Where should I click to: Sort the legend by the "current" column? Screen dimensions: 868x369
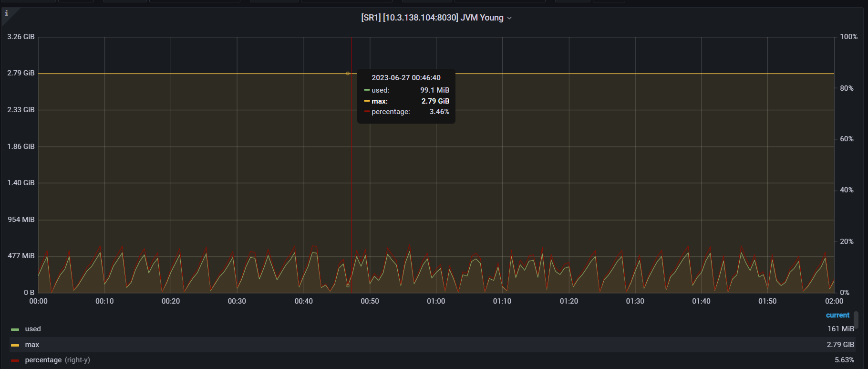coord(837,315)
